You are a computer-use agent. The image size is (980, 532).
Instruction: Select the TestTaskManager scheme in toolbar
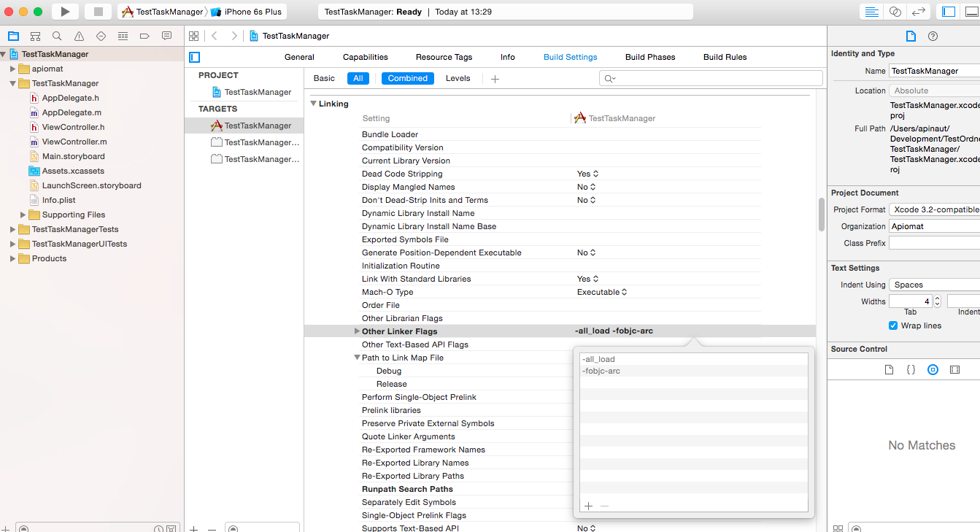coord(162,12)
